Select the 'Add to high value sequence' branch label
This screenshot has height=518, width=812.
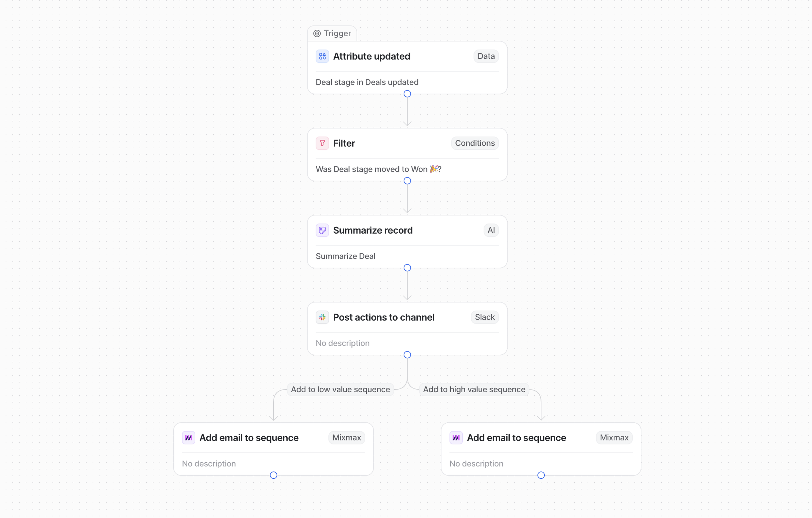tap(474, 389)
